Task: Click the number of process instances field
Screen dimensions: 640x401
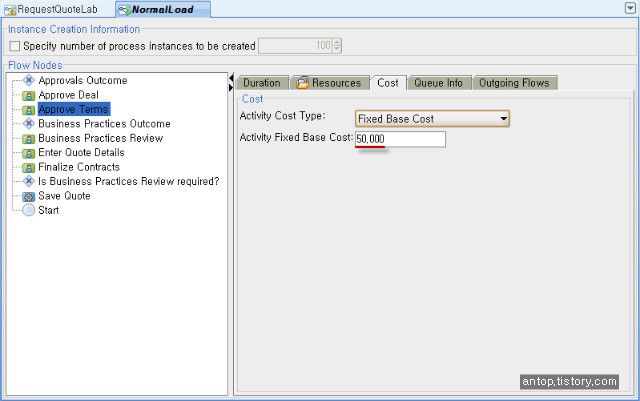Action: [296, 46]
